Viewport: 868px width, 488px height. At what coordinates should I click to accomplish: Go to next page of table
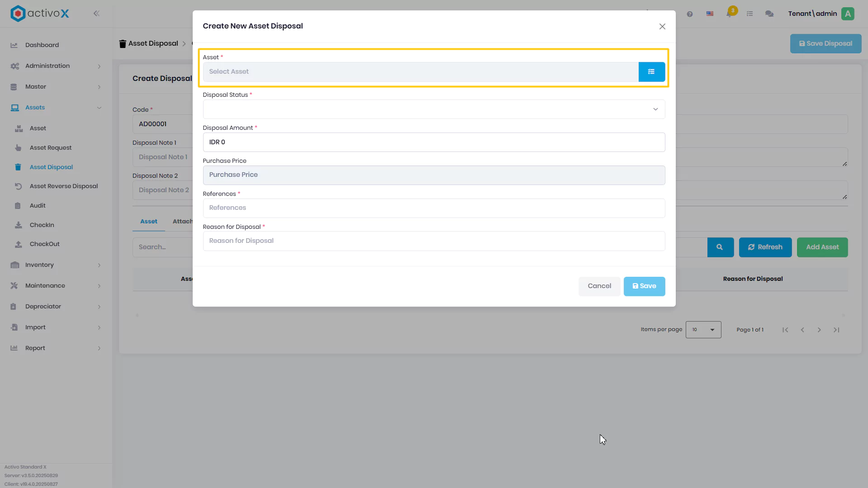tap(819, 330)
